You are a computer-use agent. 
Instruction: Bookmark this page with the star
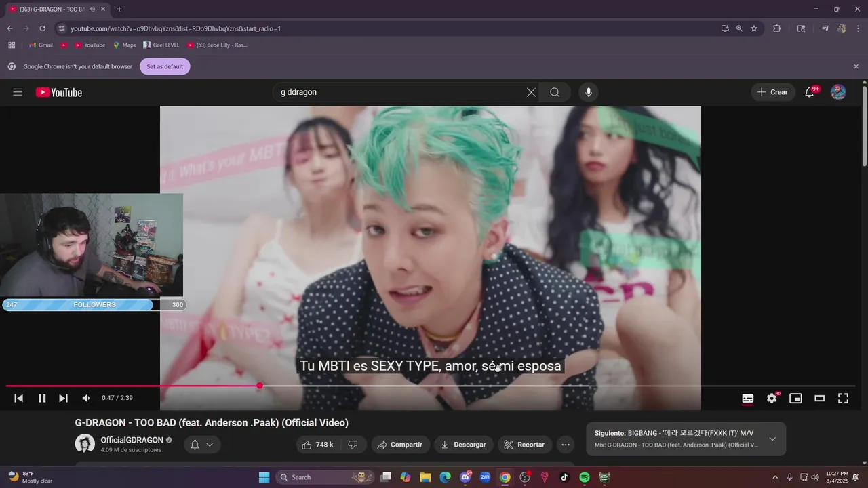pyautogui.click(x=754, y=28)
